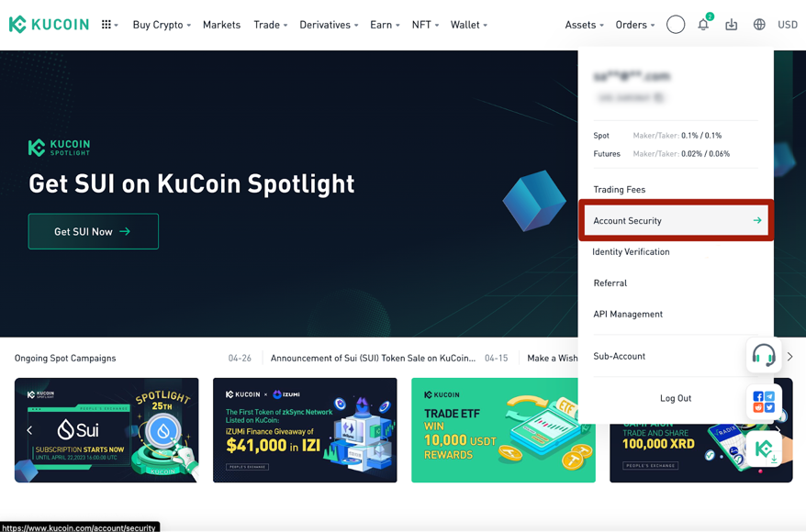Open the Twitter social icon
The width and height of the screenshot is (806, 532).
(769, 408)
